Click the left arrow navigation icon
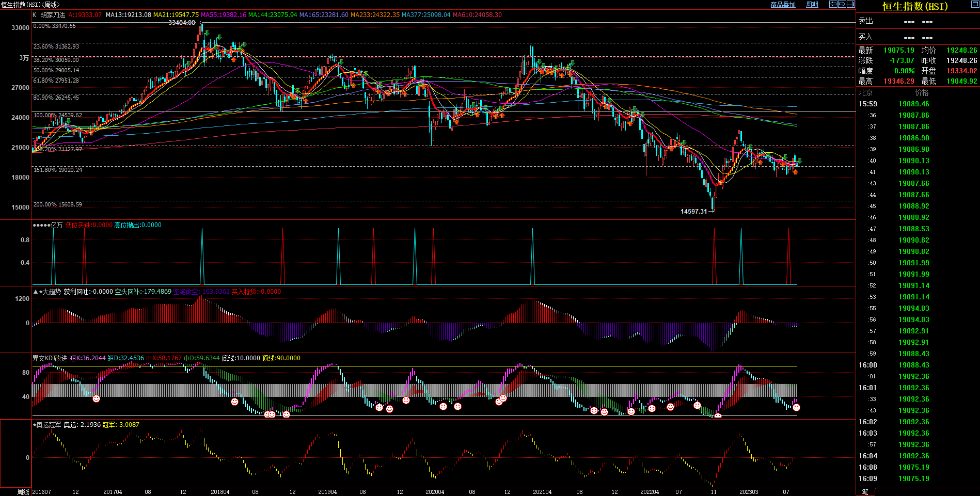The image size is (980, 496). [833, 4]
